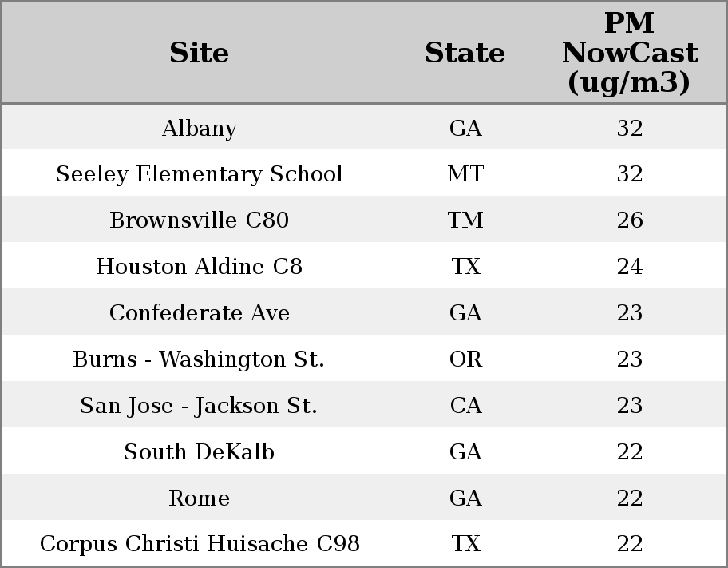
Task: Click Albany's PM NowCast value 32
Action: point(629,128)
